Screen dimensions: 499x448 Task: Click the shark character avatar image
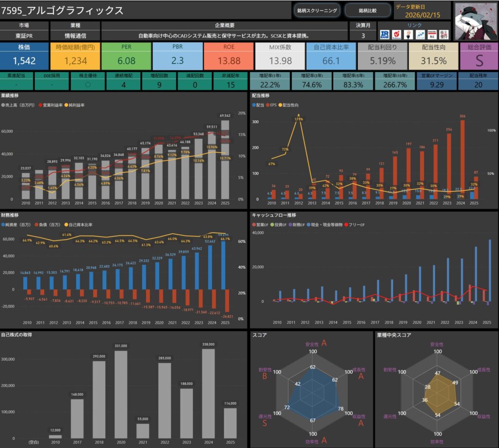click(x=475, y=20)
